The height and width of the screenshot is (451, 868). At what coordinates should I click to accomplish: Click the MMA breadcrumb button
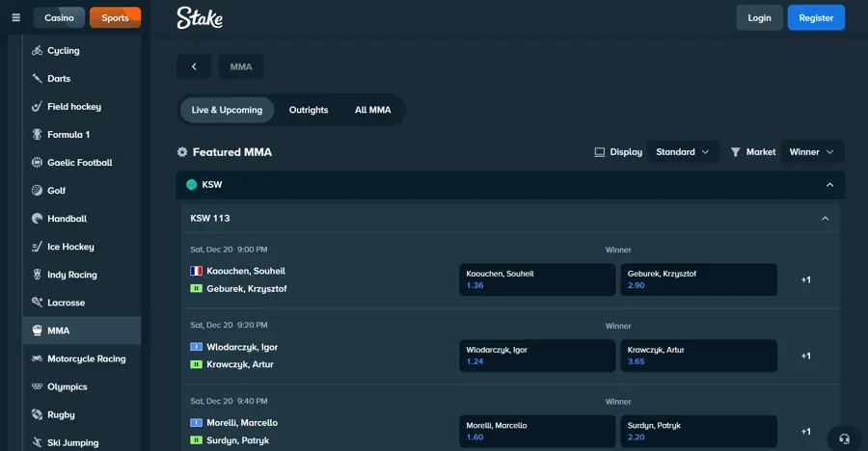tap(241, 66)
